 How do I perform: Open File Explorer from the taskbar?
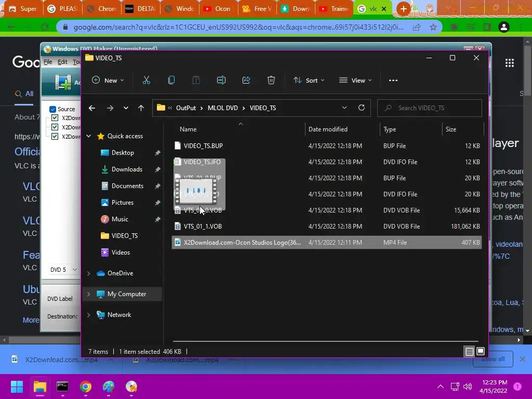(x=39, y=387)
